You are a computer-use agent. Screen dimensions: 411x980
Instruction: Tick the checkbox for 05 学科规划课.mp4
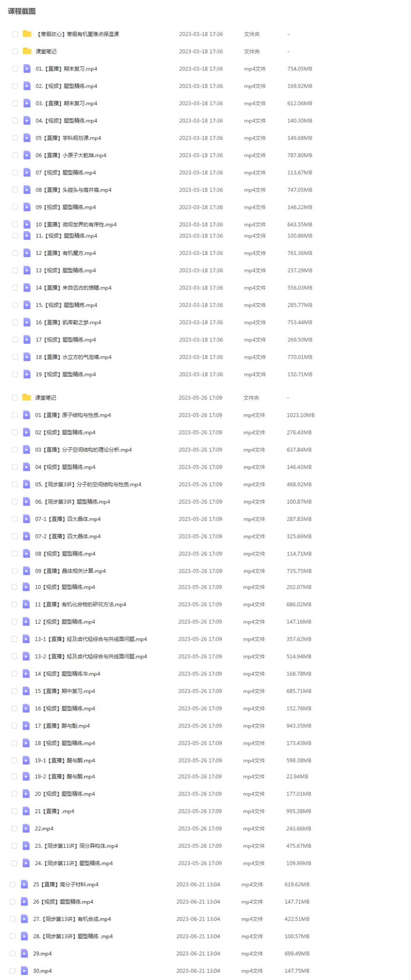click(15, 138)
